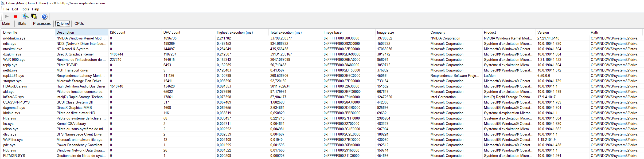The image size is (644, 159).
Task: Switch to the Stats tab
Action: click(x=22, y=23)
